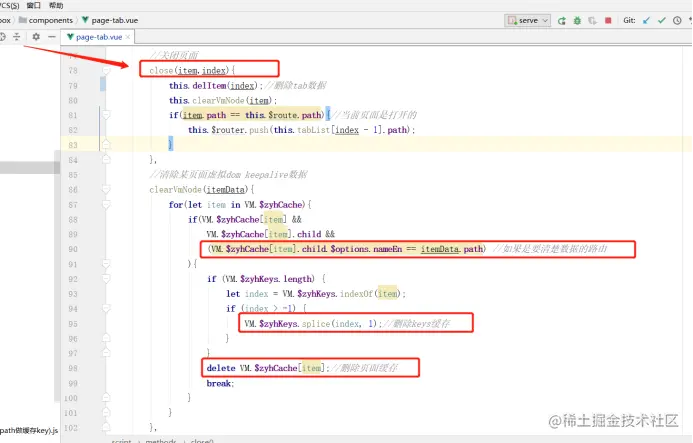Screen dimensions: 693x443
Task: Click script in bottom breadcrumb bar
Action: (121, 440)
